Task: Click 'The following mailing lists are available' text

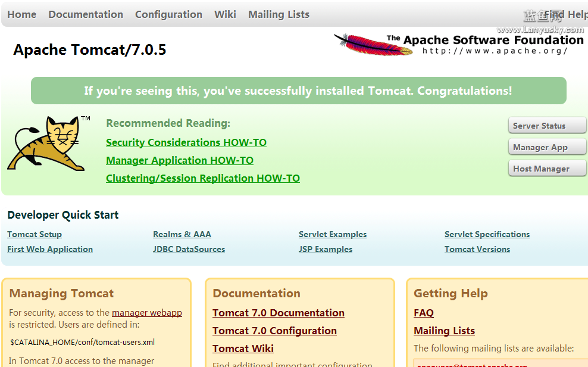Action: [x=493, y=349]
